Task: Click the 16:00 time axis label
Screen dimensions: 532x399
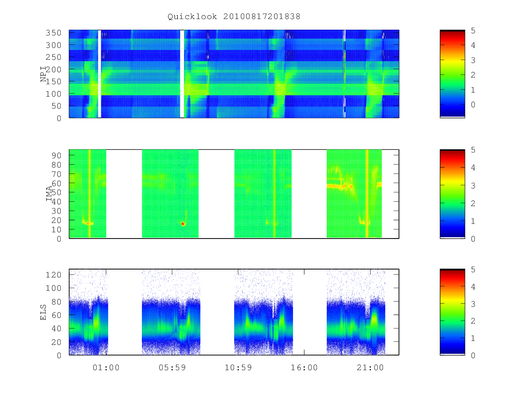Action: [x=304, y=368]
